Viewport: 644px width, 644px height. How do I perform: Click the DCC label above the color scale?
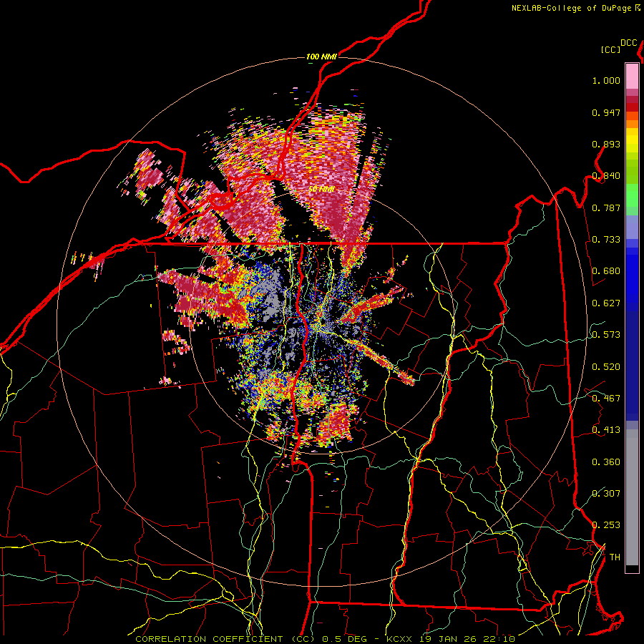(x=628, y=43)
